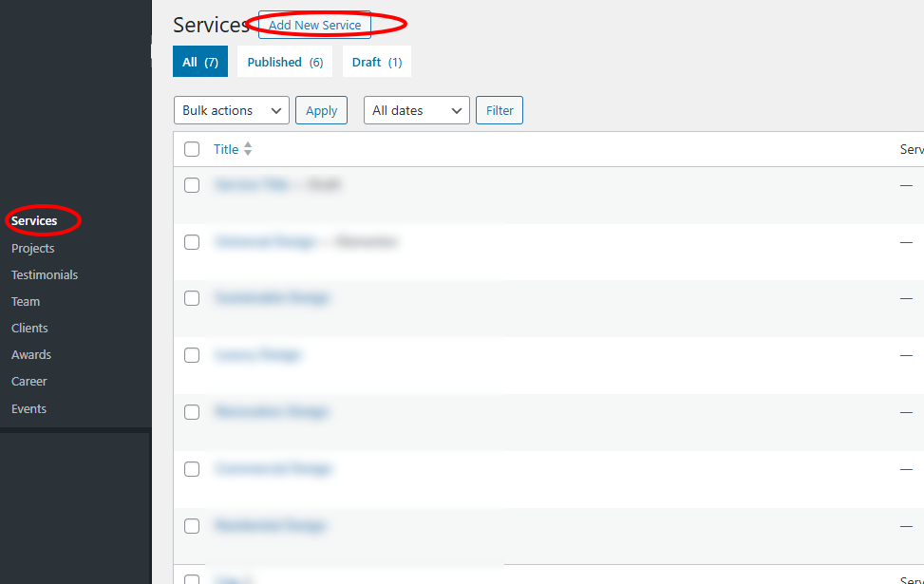Image resolution: width=924 pixels, height=584 pixels.
Task: Open the Bulk actions dropdown
Action: point(232,110)
